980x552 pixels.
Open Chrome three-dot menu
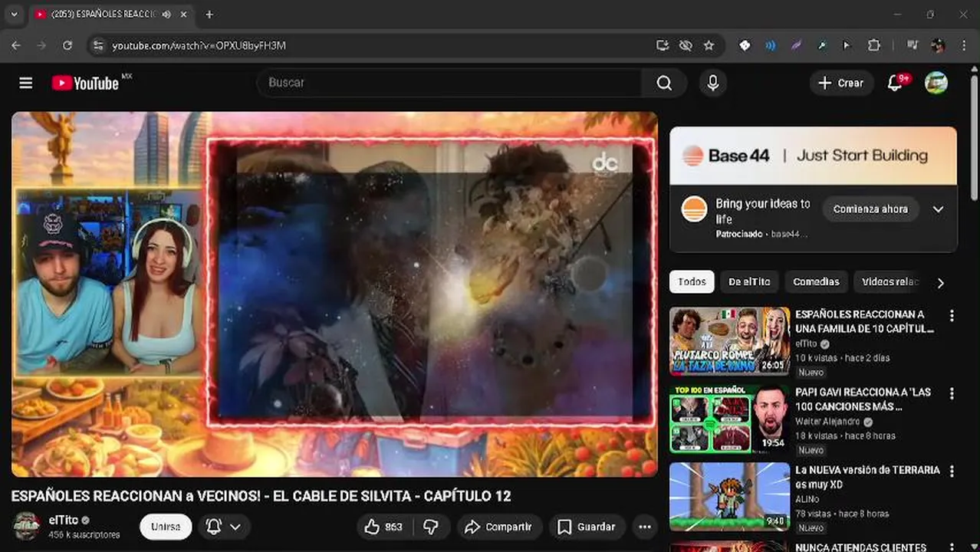click(x=964, y=45)
